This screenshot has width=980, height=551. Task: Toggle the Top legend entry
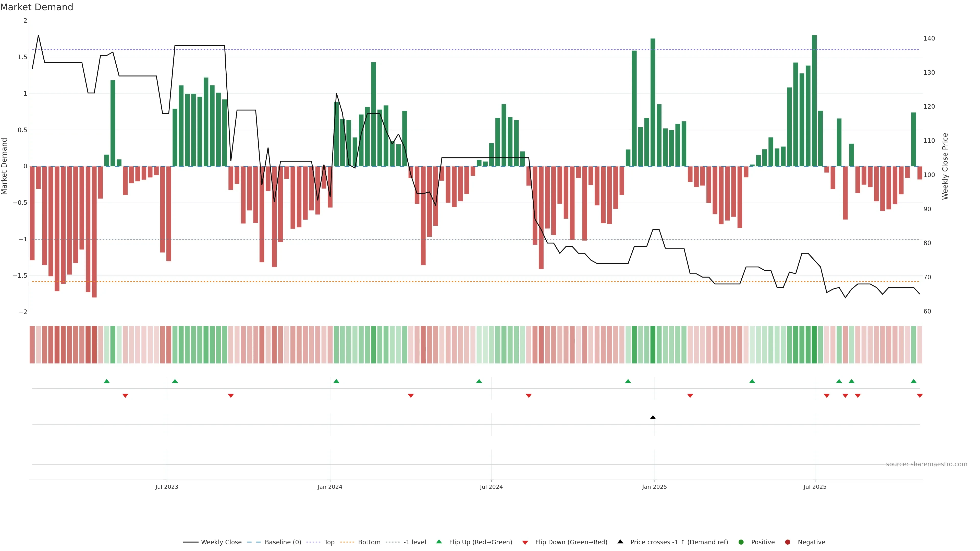click(x=329, y=542)
